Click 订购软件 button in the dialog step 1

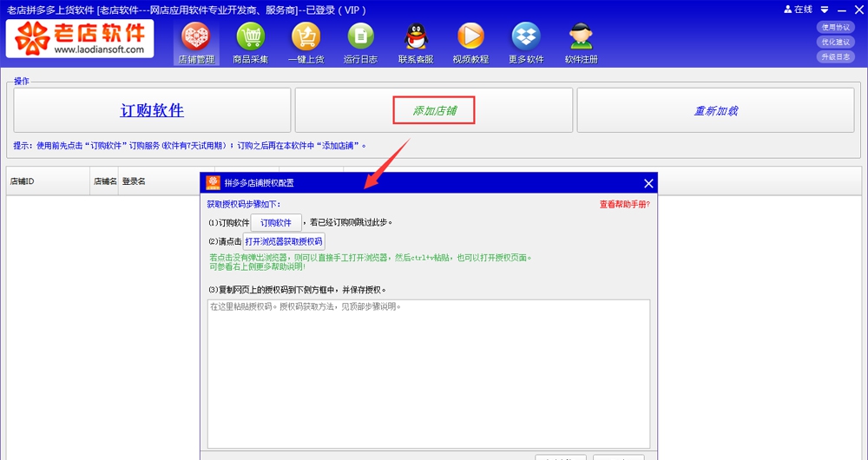click(x=276, y=222)
